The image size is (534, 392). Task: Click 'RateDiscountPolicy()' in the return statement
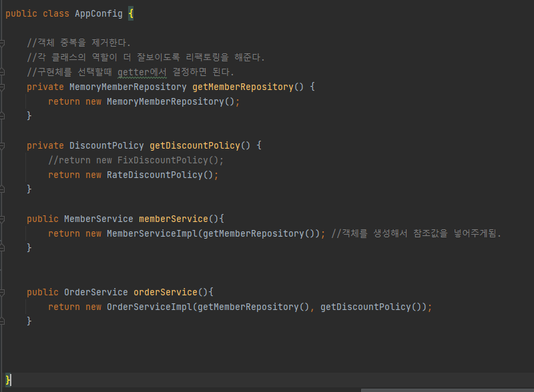pyautogui.click(x=160, y=175)
